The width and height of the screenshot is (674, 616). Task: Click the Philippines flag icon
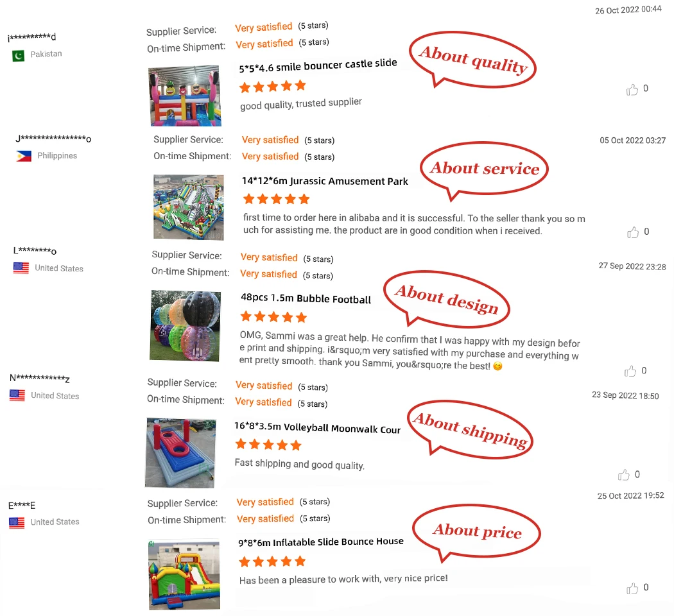24,156
